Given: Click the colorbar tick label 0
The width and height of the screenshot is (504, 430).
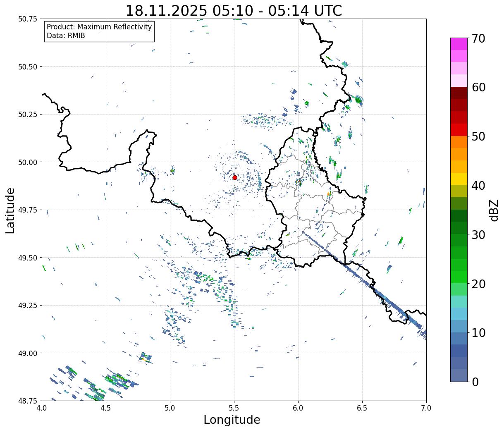Looking at the screenshot, I should [x=475, y=382].
